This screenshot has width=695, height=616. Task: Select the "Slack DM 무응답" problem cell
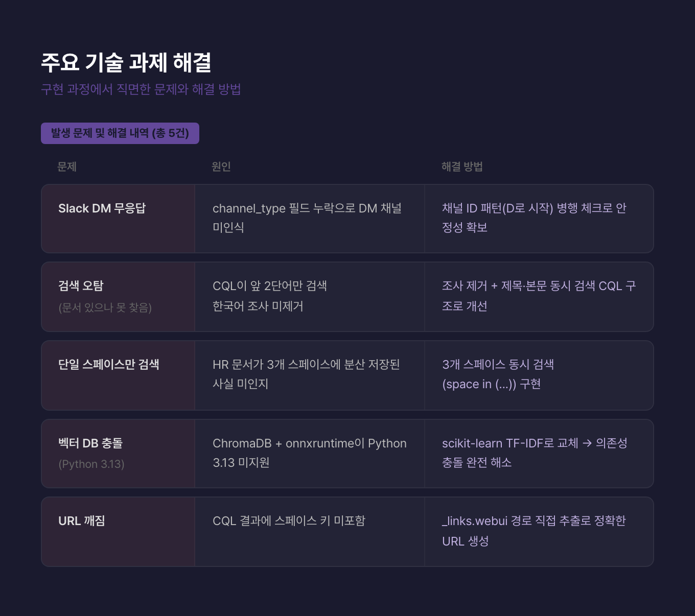coord(102,208)
